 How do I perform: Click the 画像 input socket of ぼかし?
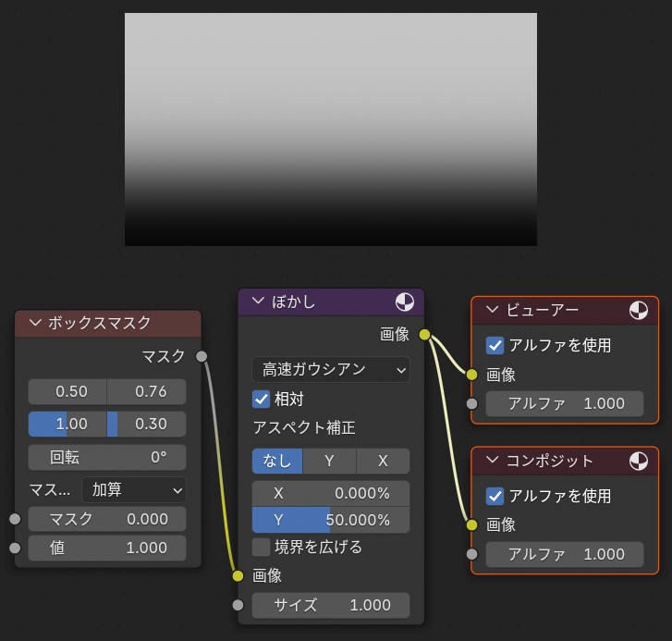pyautogui.click(x=238, y=576)
